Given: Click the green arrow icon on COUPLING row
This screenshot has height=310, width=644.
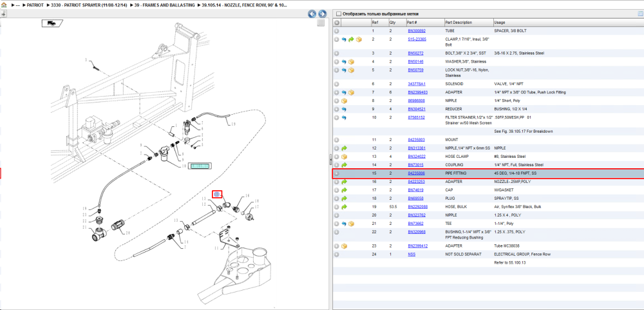Looking at the screenshot, I should [344, 165].
